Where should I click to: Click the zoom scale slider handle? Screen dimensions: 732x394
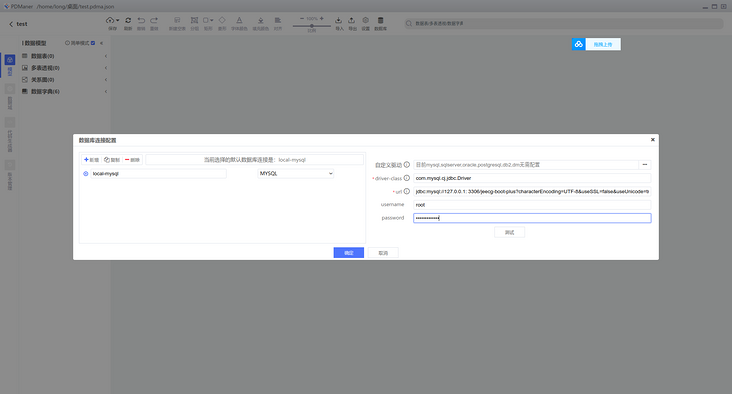[311, 26]
